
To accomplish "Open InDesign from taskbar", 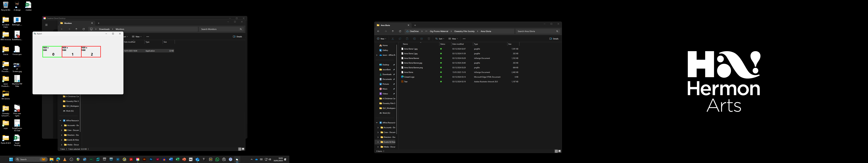I will [158, 159].
